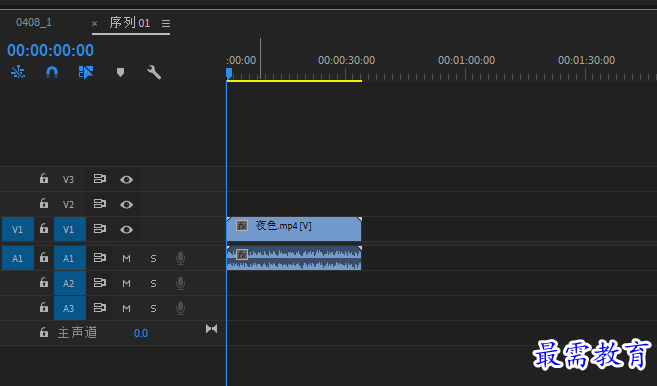
Task: Toggle sync lock on A2
Action: coord(100,282)
